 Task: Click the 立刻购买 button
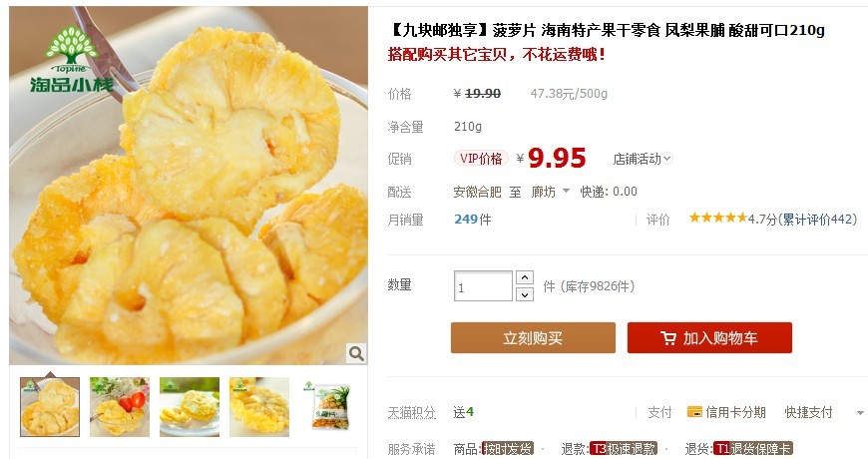click(533, 337)
